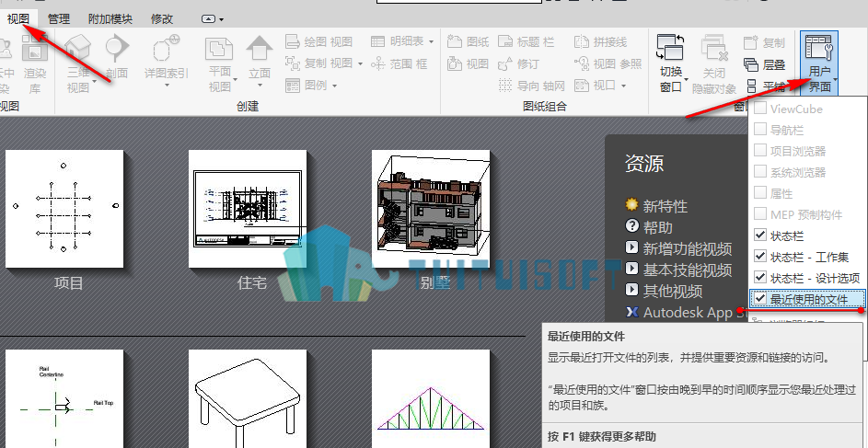The image size is (868, 448).
Task: Open the 别墅 3D model thumbnail
Action: click(x=431, y=209)
